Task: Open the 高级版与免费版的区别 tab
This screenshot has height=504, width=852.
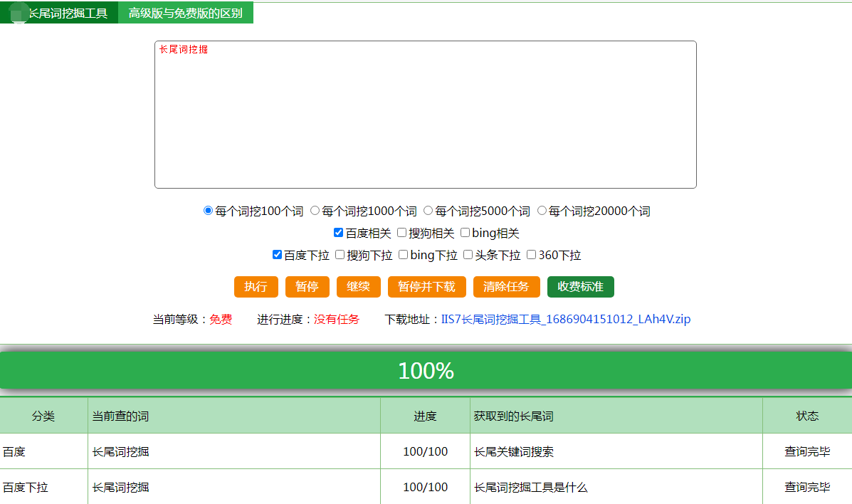Action: click(185, 13)
